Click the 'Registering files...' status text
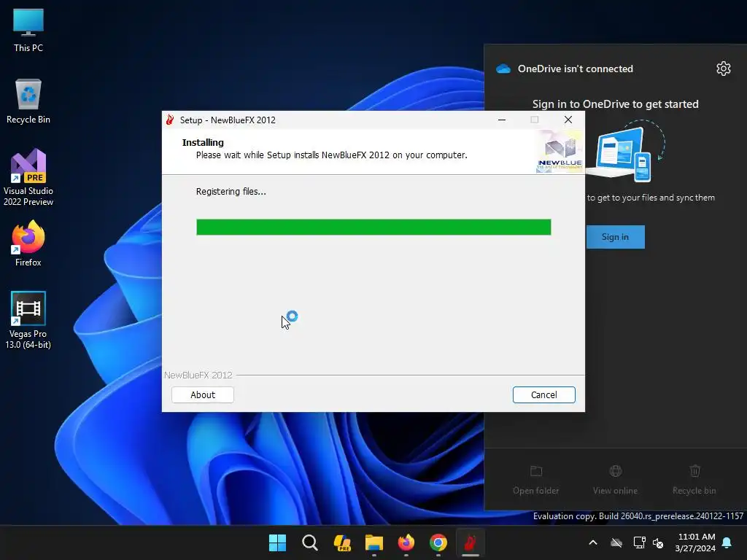Image resolution: width=747 pixels, height=560 pixels. pyautogui.click(x=231, y=192)
